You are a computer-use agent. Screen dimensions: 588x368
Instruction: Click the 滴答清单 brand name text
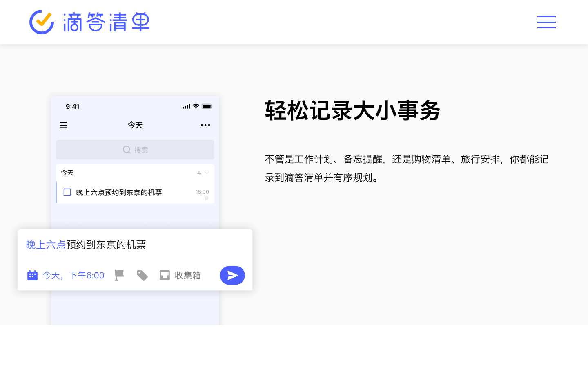point(106,22)
